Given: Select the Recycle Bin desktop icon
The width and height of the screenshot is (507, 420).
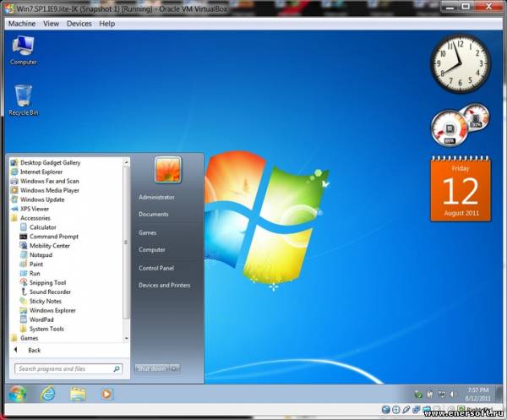Looking at the screenshot, I should (24, 100).
